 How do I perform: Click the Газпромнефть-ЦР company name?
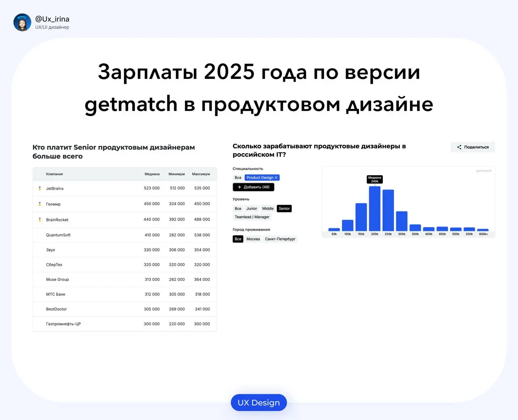(x=63, y=324)
